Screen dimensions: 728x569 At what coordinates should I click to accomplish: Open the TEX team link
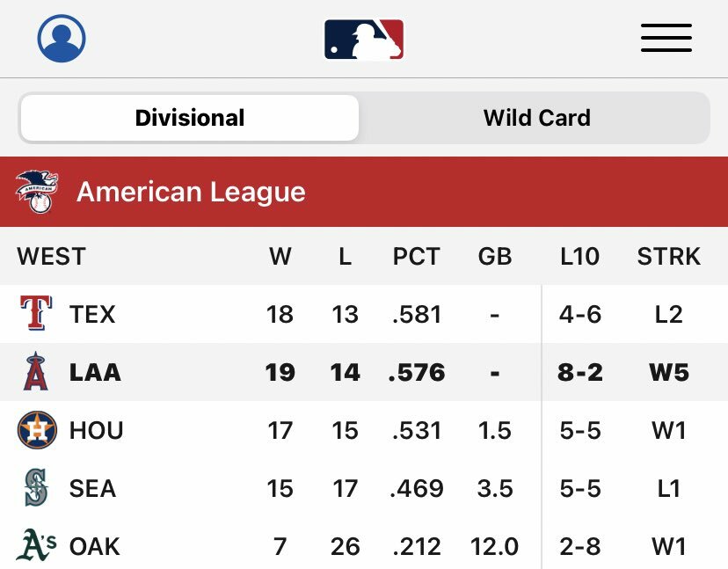(92, 314)
